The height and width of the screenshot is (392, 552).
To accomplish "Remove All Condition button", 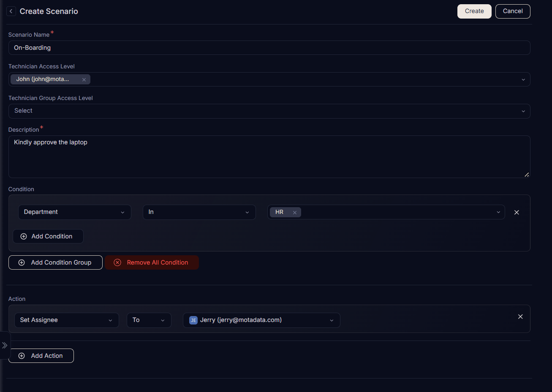I will [x=152, y=262].
